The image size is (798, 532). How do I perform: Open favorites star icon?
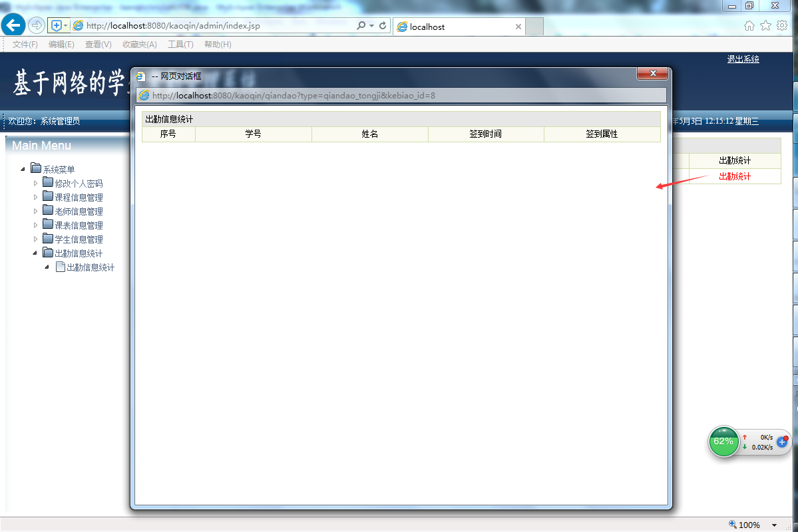(x=765, y=26)
